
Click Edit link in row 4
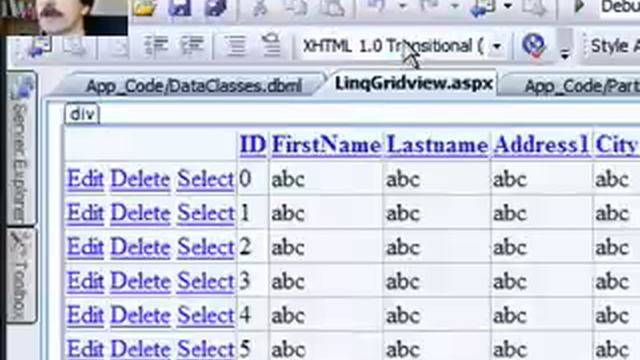click(85, 315)
